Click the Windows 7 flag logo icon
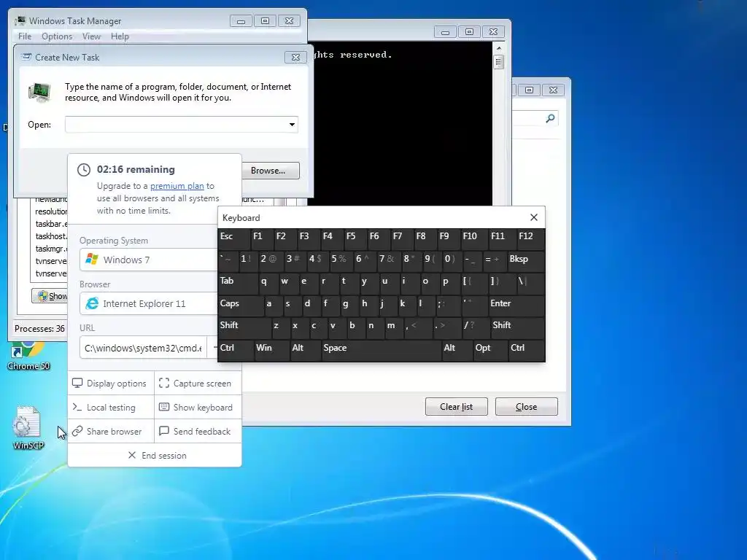747x560 pixels. [x=91, y=260]
